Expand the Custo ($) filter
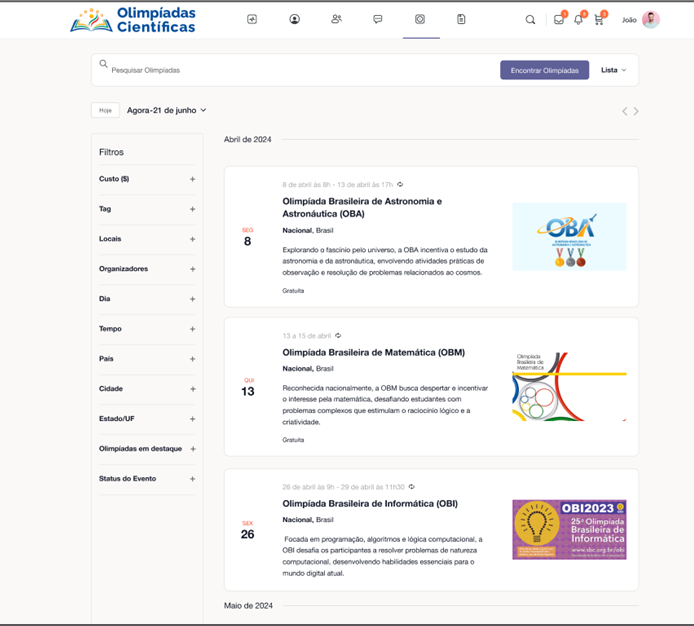This screenshot has height=626, width=694. click(147, 179)
